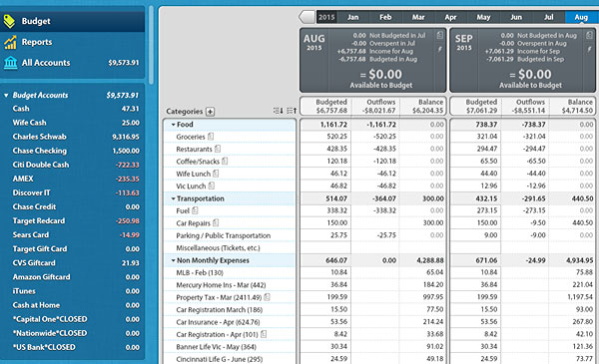This screenshot has height=364, width=599.
Task: Open note icon beside Car Registration - Apr
Action: [264, 334]
